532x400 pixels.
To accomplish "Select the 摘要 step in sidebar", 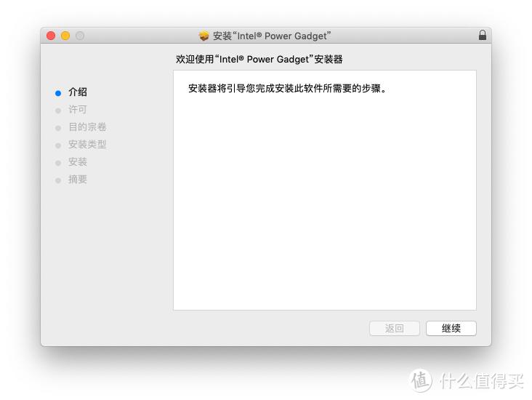I will click(78, 180).
